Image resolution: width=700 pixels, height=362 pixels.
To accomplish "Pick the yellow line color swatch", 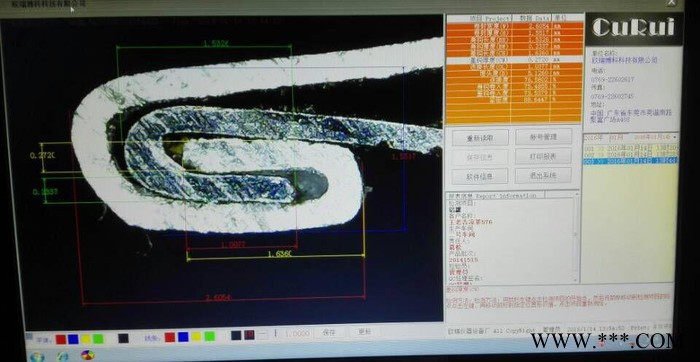I will [196, 337].
